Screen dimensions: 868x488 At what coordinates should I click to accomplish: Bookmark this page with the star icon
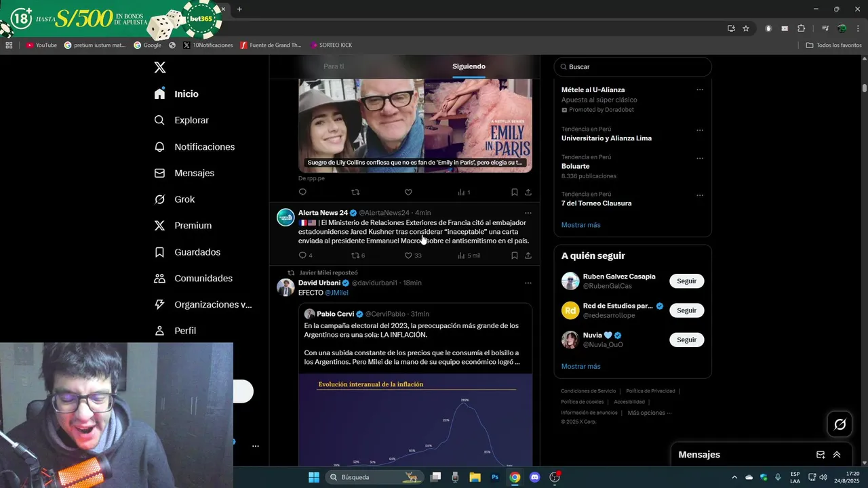(x=746, y=28)
